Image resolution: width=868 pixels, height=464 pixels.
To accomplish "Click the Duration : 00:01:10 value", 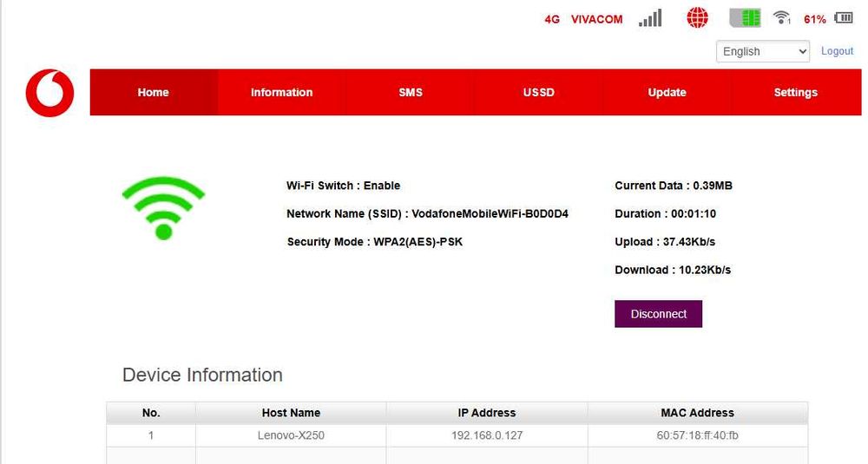I will [x=665, y=214].
